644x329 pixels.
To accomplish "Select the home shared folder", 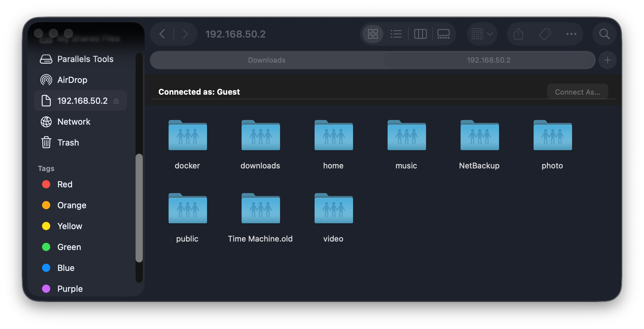I will pos(333,135).
